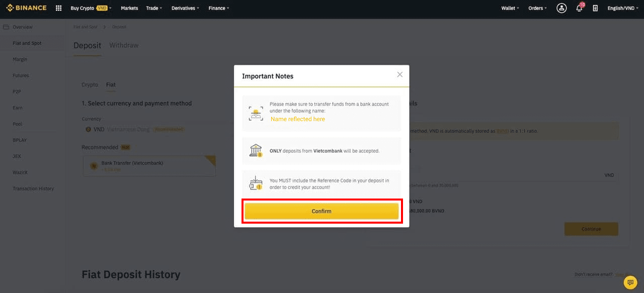Image resolution: width=644 pixels, height=293 pixels.
Task: Expand the Trade menu
Action: [x=154, y=8]
